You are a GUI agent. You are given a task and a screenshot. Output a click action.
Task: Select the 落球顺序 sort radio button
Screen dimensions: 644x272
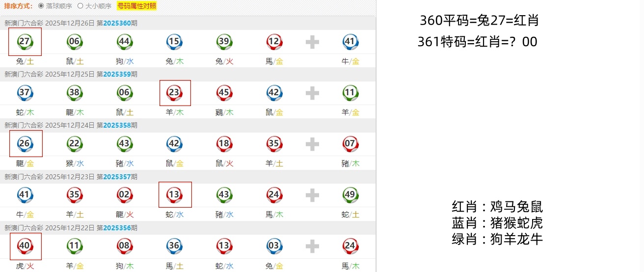point(41,6)
